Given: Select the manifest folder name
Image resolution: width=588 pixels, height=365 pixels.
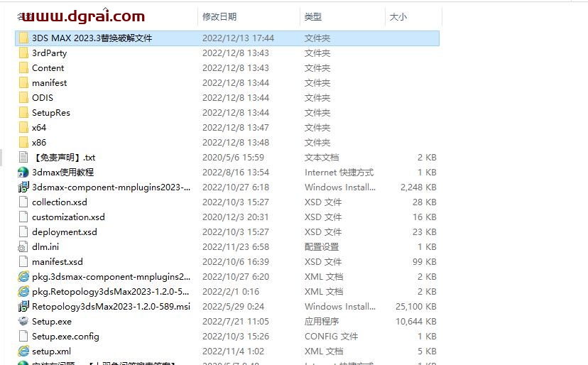Looking at the screenshot, I should point(50,82).
